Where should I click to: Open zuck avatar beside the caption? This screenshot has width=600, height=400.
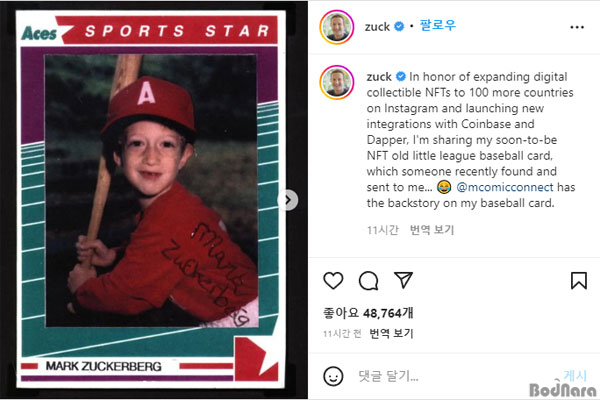pyautogui.click(x=337, y=82)
